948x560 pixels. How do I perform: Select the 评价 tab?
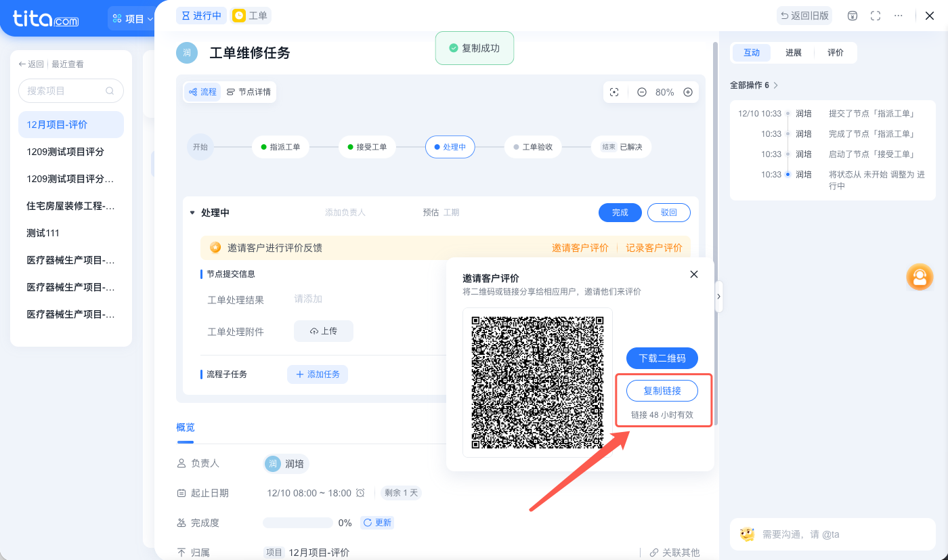coord(836,53)
